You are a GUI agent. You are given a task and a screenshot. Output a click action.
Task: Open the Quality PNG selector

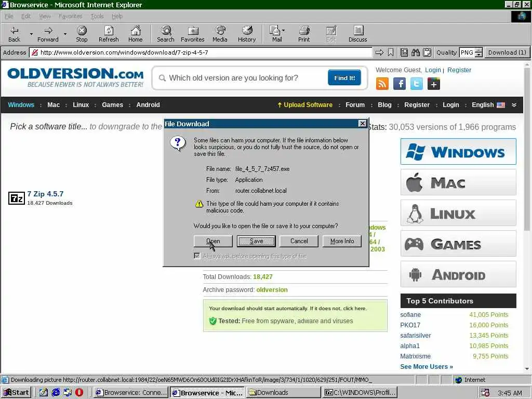click(x=471, y=52)
